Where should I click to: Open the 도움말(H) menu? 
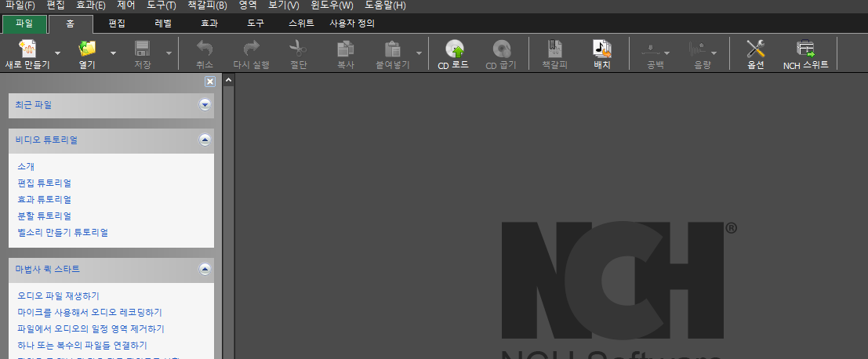tap(385, 5)
